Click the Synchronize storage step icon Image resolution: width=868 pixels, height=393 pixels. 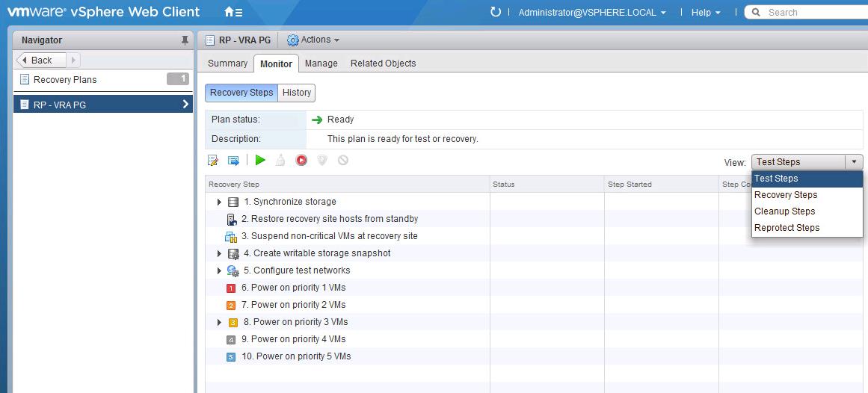pyautogui.click(x=233, y=202)
